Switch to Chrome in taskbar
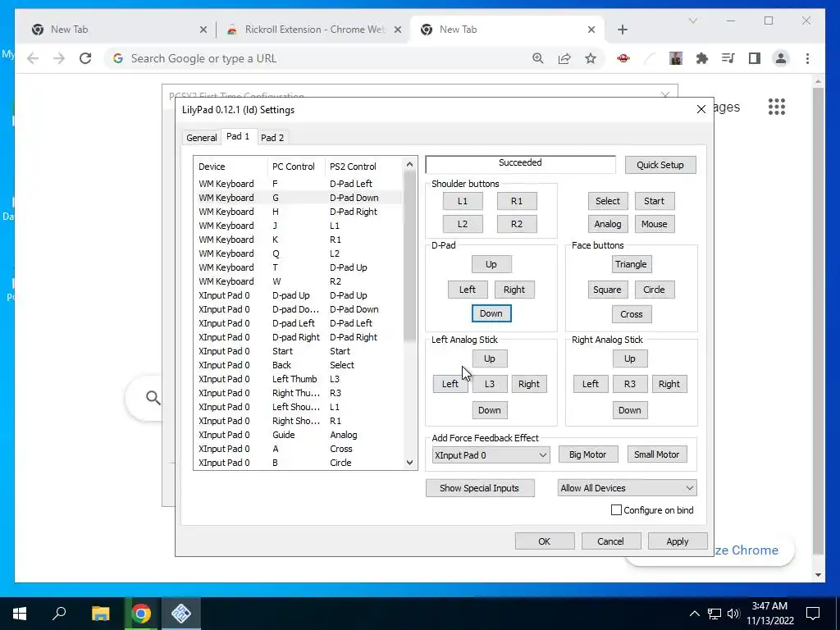840x630 pixels. 141,614
